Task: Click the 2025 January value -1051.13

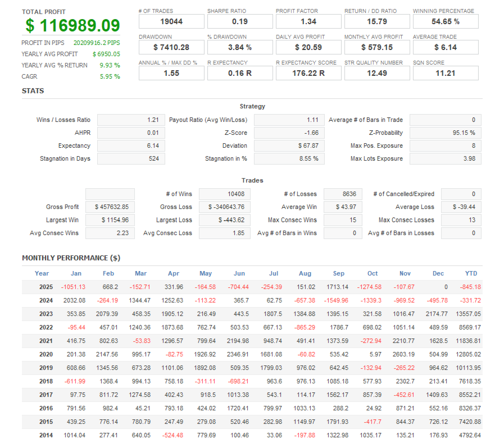Action: click(x=73, y=287)
